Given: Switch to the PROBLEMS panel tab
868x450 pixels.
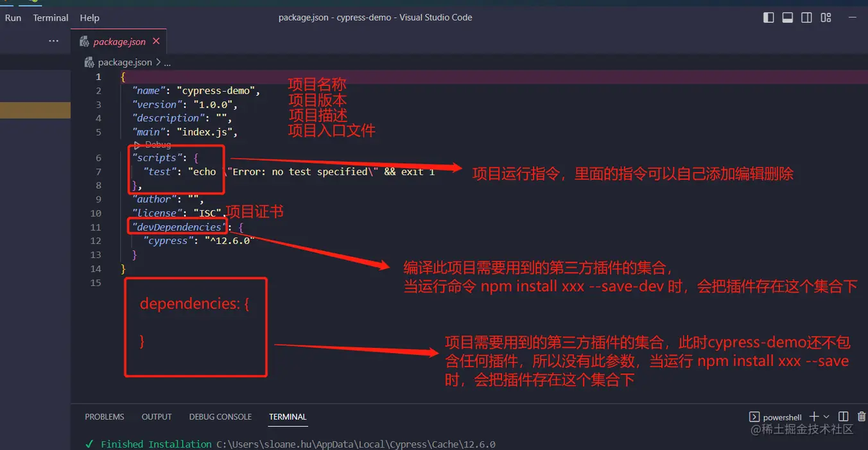Looking at the screenshot, I should click(x=105, y=417).
